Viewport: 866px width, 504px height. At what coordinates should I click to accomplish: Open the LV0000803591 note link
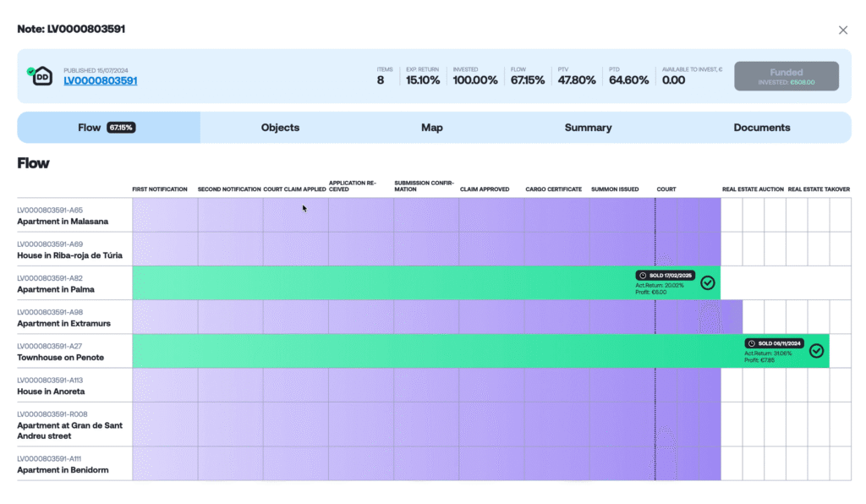(x=101, y=80)
